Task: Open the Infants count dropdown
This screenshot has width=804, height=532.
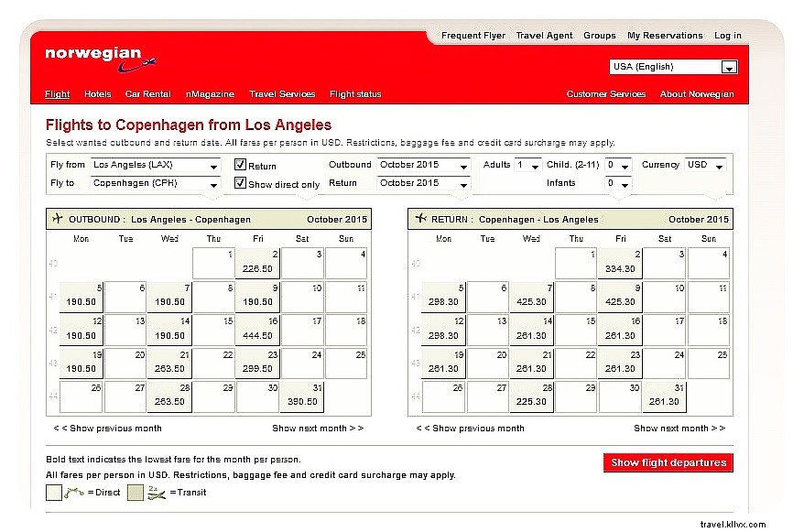Action: [618, 183]
